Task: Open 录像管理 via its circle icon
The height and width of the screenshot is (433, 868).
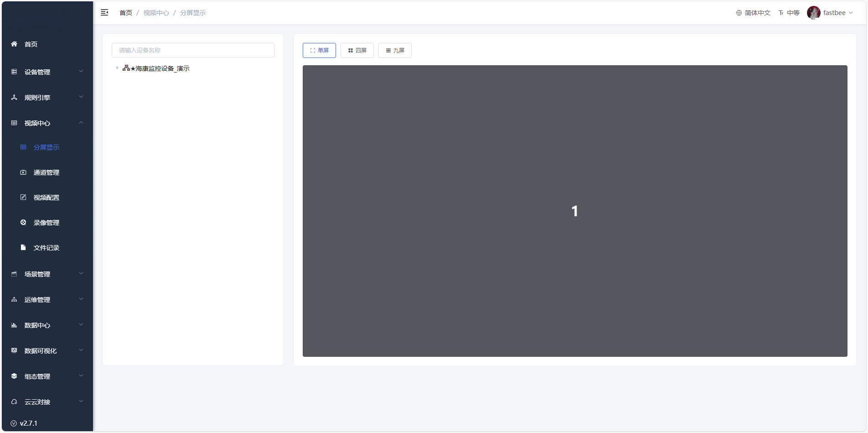Action: pos(23,223)
